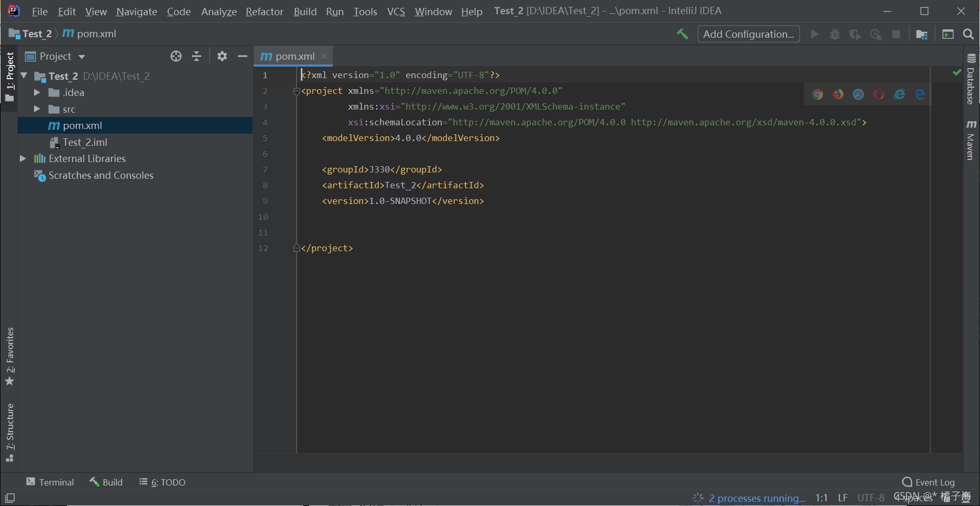Image resolution: width=980 pixels, height=506 pixels.
Task: Open Search Everywhere magnifier icon
Action: (x=968, y=34)
